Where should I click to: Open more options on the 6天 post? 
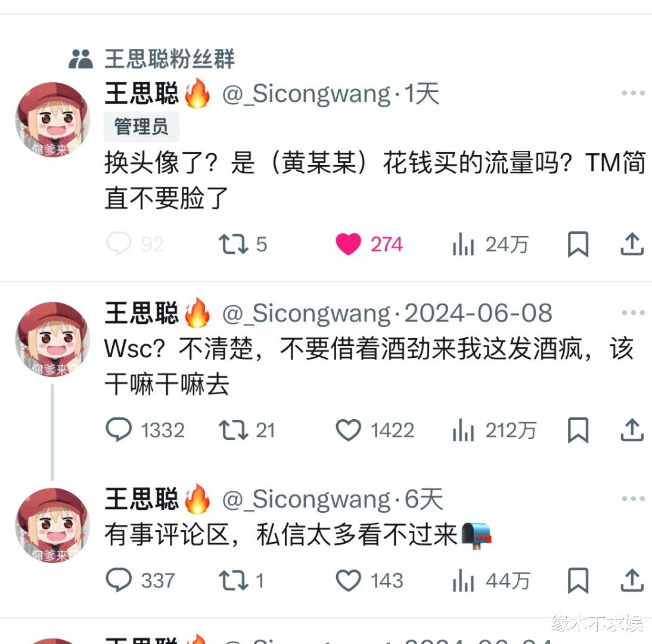click(x=633, y=499)
